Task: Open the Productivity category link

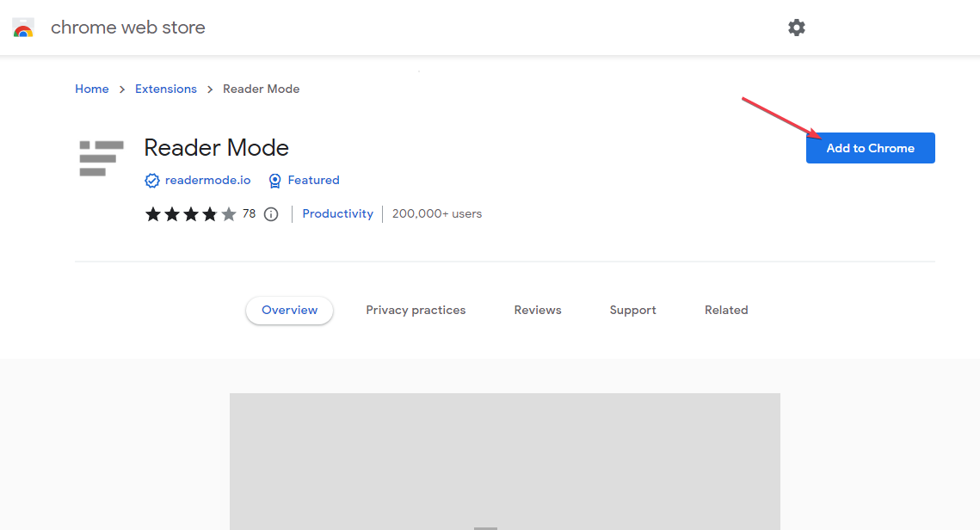Action: pos(337,214)
